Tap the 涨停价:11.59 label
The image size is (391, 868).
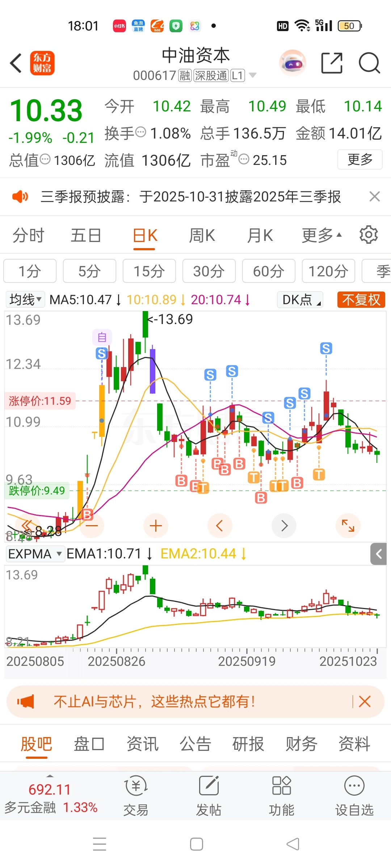pos(40,401)
